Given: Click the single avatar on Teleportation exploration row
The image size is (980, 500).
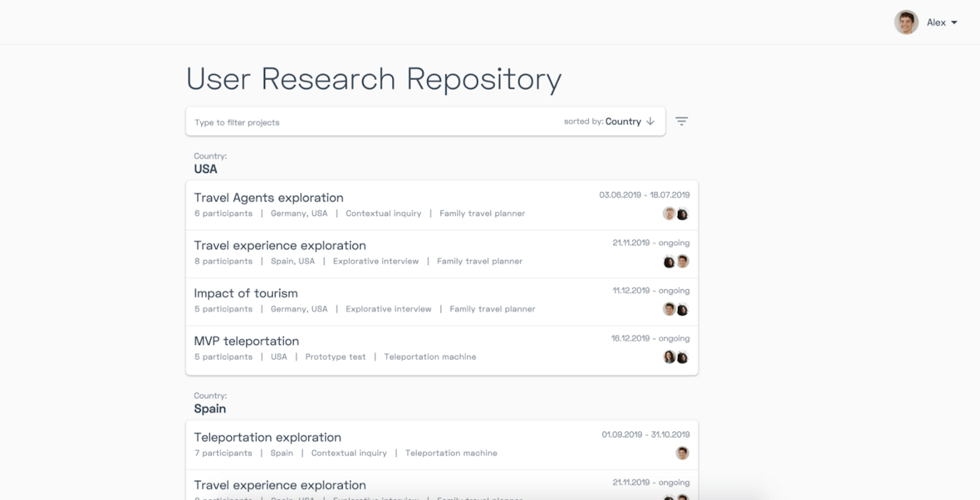Looking at the screenshot, I should click(x=682, y=453).
